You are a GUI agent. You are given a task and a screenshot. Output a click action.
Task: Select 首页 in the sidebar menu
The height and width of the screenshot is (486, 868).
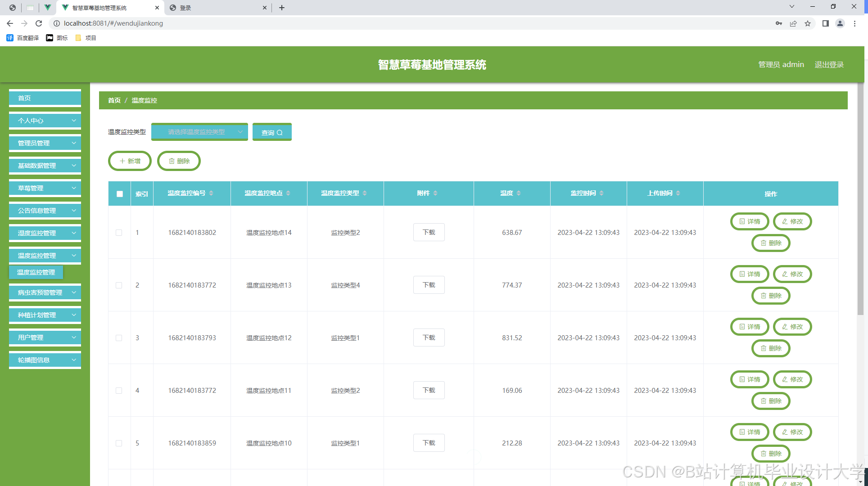[45, 98]
